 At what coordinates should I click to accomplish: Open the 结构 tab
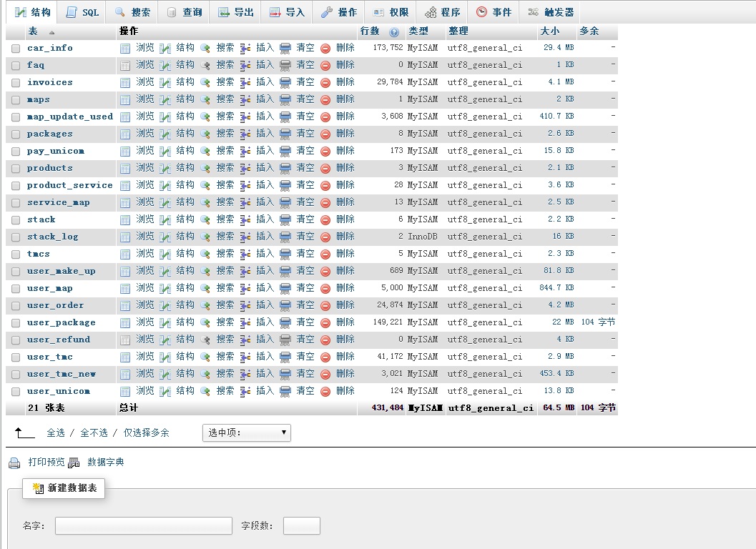[x=32, y=12]
